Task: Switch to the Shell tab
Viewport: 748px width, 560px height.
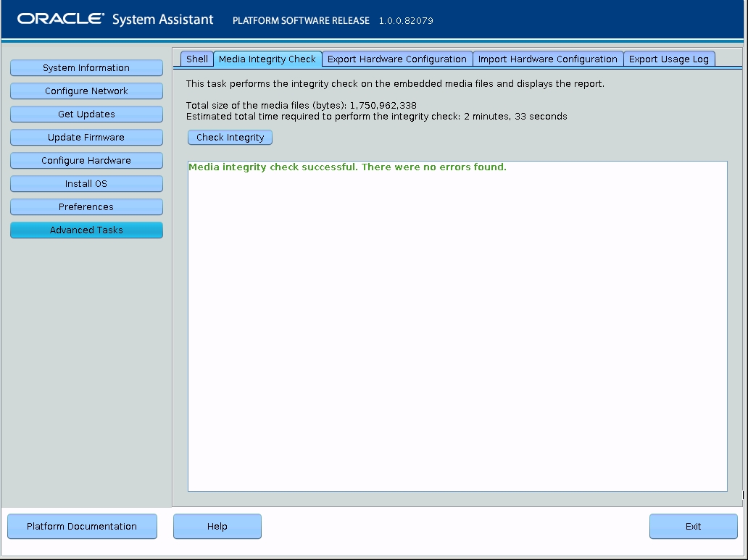Action: pos(196,59)
